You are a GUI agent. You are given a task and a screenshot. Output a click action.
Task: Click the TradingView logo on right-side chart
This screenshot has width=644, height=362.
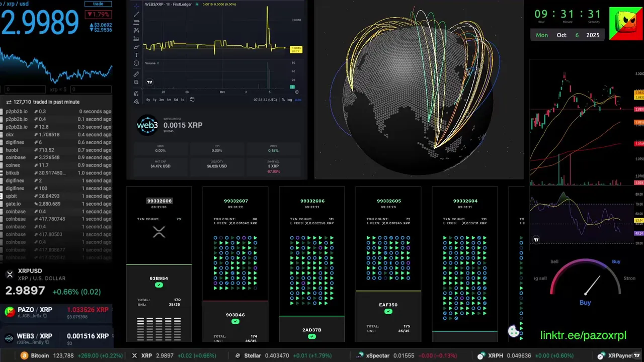click(x=536, y=240)
